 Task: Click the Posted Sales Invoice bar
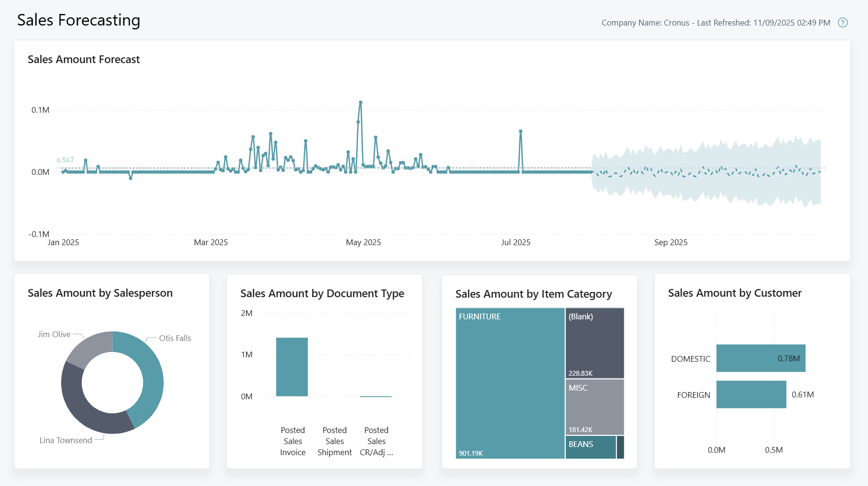[x=292, y=366]
